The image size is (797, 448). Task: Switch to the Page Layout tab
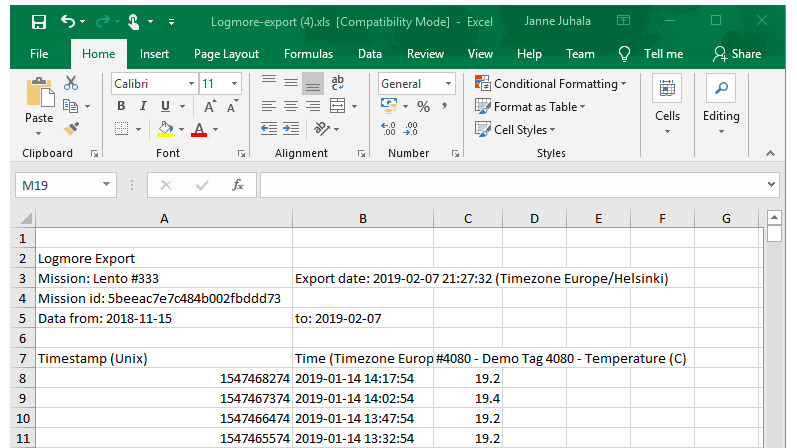click(x=226, y=54)
